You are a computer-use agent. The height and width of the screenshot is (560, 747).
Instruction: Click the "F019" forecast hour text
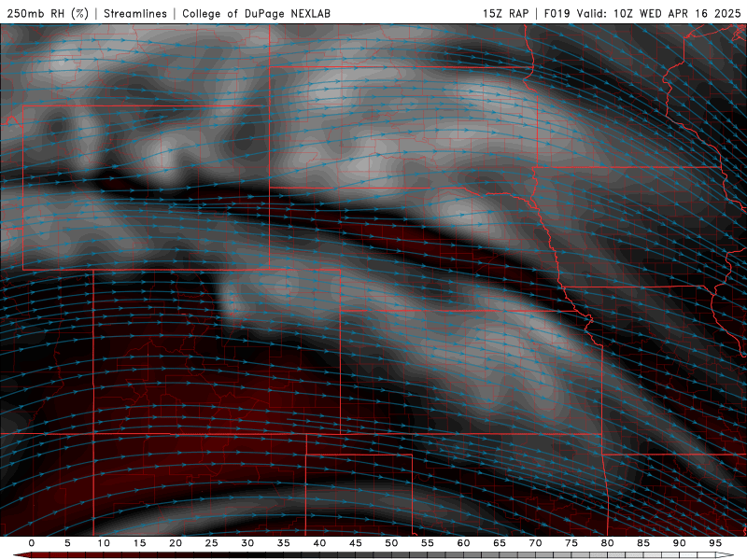[557, 13]
